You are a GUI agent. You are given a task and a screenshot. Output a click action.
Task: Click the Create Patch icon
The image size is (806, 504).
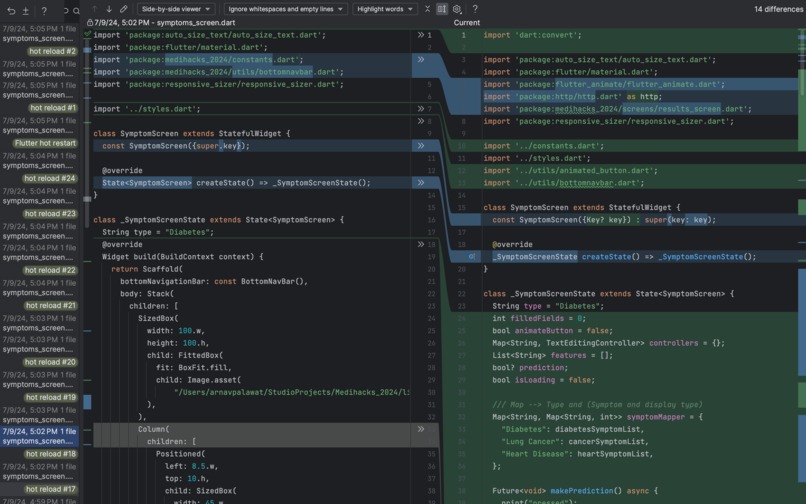coord(25,10)
